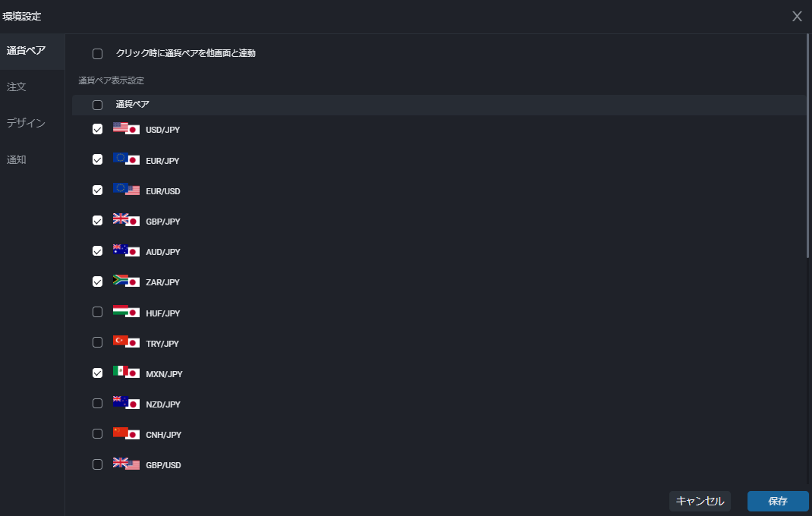The image size is (812, 516).
Task: Click the South African flag beside ZAR/JPY
Action: pos(119,281)
